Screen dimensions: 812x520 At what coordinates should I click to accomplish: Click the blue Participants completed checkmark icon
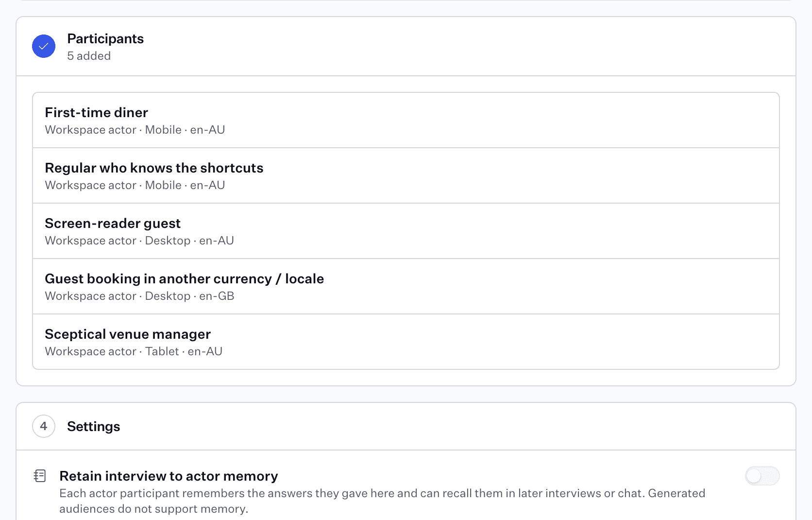pos(44,46)
